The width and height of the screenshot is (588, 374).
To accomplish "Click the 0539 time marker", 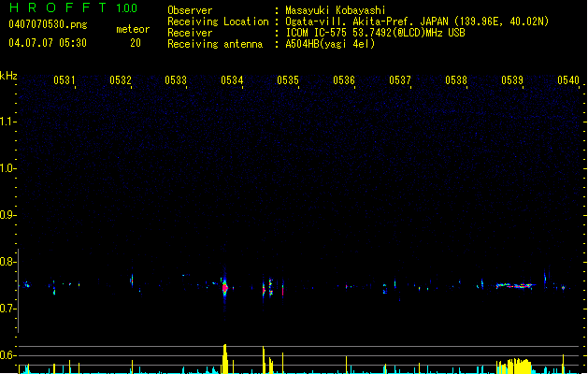I will click(x=512, y=80).
